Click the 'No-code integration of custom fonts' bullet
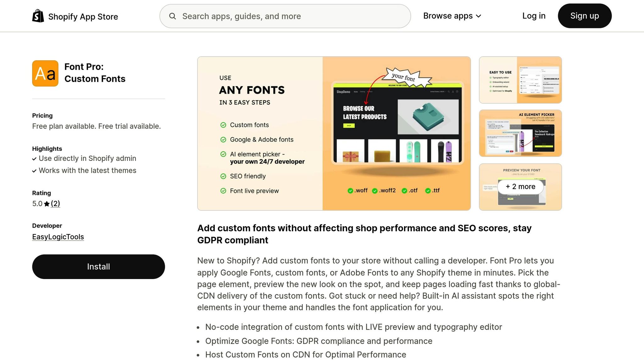 (x=353, y=327)
